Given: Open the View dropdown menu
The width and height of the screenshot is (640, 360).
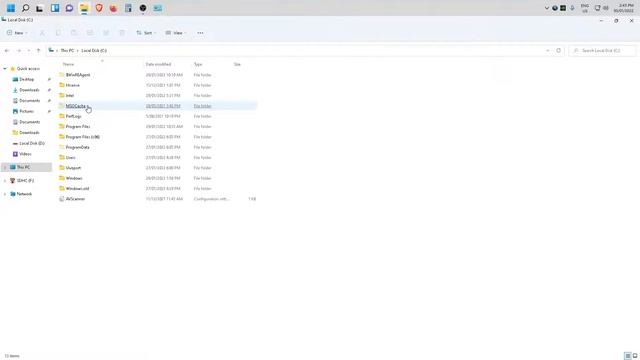Looking at the screenshot, I should pyautogui.click(x=176, y=33).
